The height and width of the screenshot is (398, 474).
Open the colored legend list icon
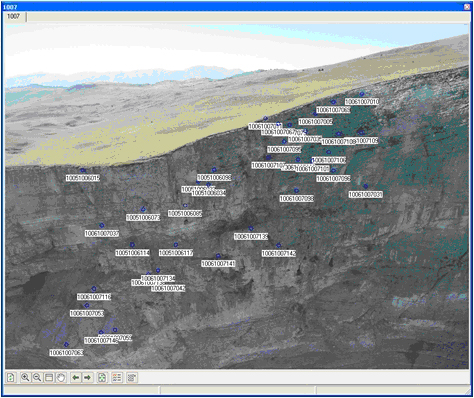pyautogui.click(x=117, y=378)
